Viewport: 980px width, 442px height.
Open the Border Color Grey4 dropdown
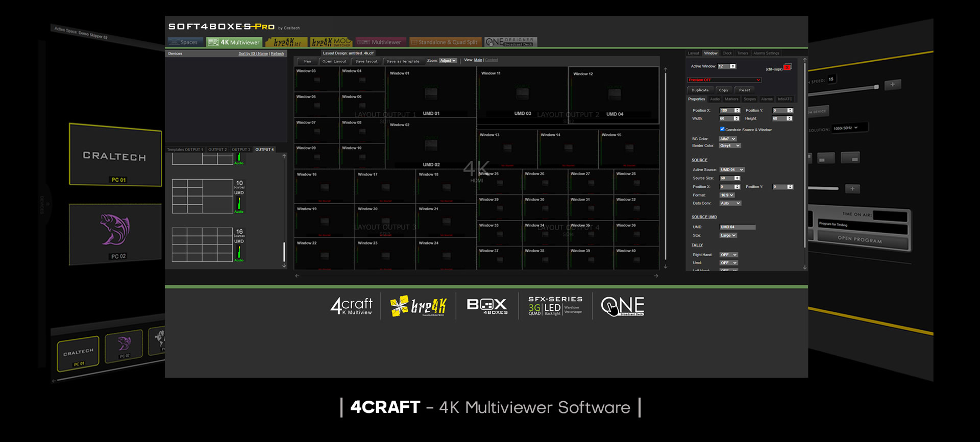pyautogui.click(x=730, y=145)
